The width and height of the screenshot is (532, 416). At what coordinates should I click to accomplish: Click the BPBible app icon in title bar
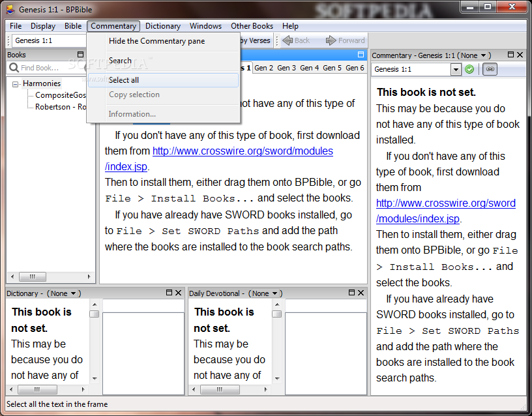[x=10, y=10]
